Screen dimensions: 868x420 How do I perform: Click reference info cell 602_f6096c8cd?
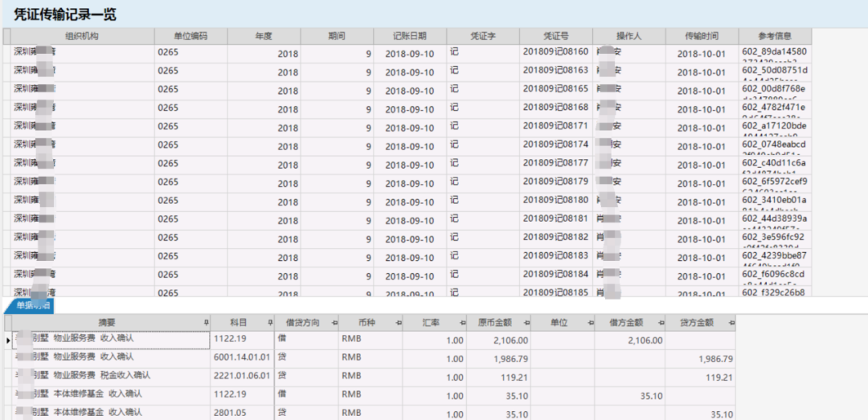pyautogui.click(x=775, y=277)
